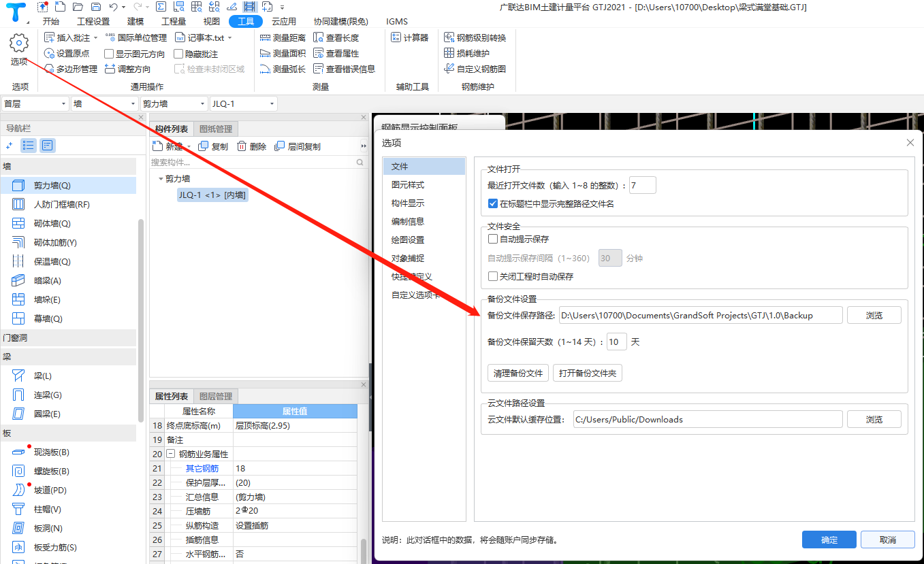Switch to 图层管理 tab

[x=216, y=397]
